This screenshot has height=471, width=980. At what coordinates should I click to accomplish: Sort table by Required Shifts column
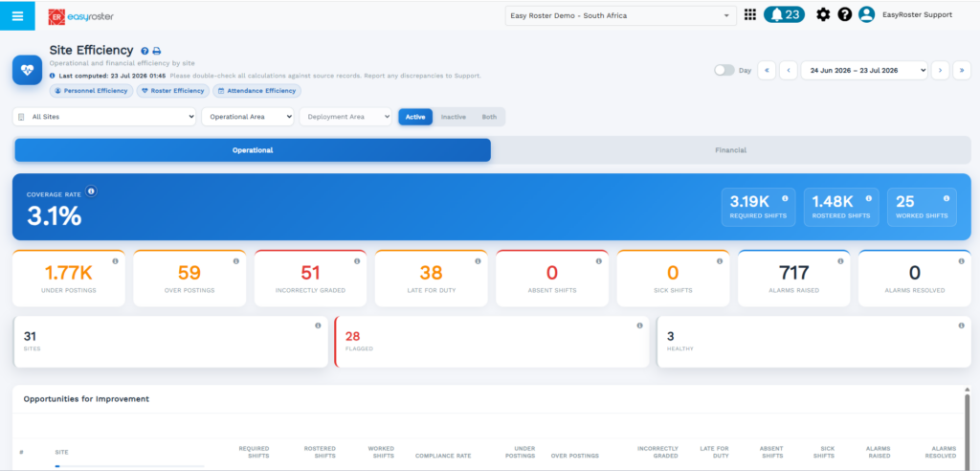(x=254, y=452)
